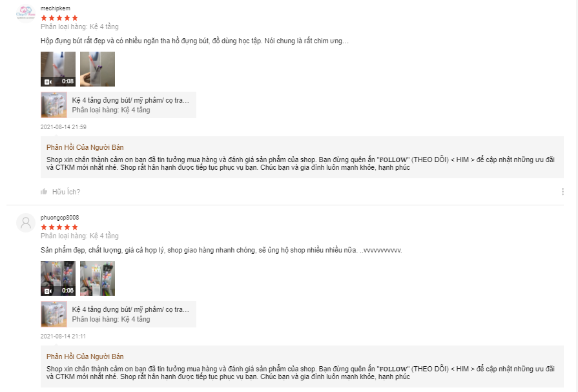Screen dimensions: 578x392
Task: Open the mechipkem username link
Action: 56,8
